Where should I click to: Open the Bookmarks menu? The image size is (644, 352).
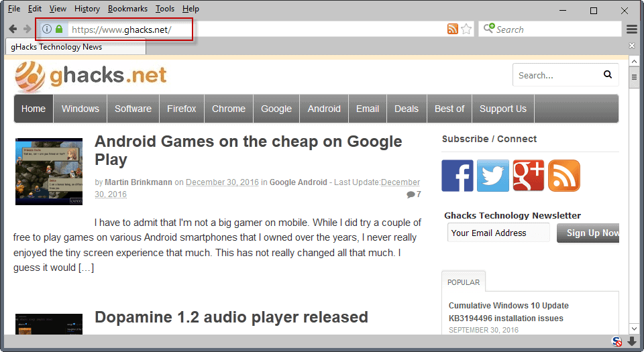click(x=127, y=9)
